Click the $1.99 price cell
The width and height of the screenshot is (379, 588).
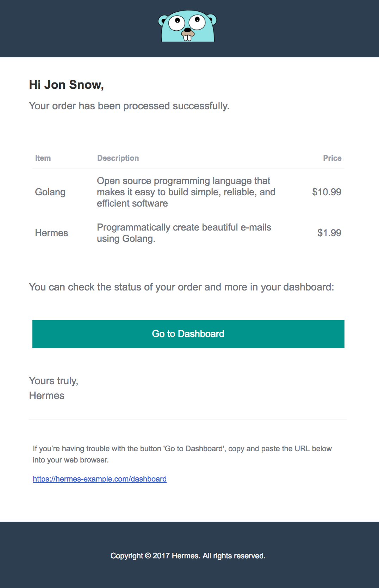point(329,233)
